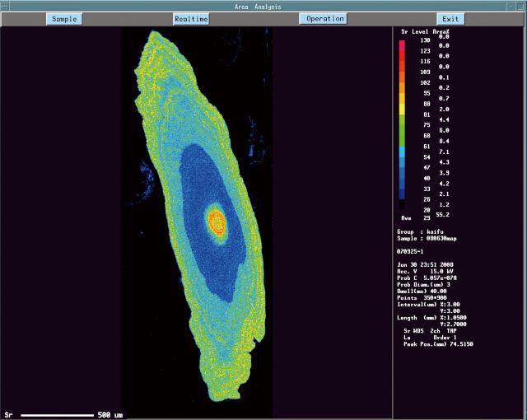This screenshot has width=527, height=420.
Task: Select level value 81 in legend
Action: tap(427, 114)
